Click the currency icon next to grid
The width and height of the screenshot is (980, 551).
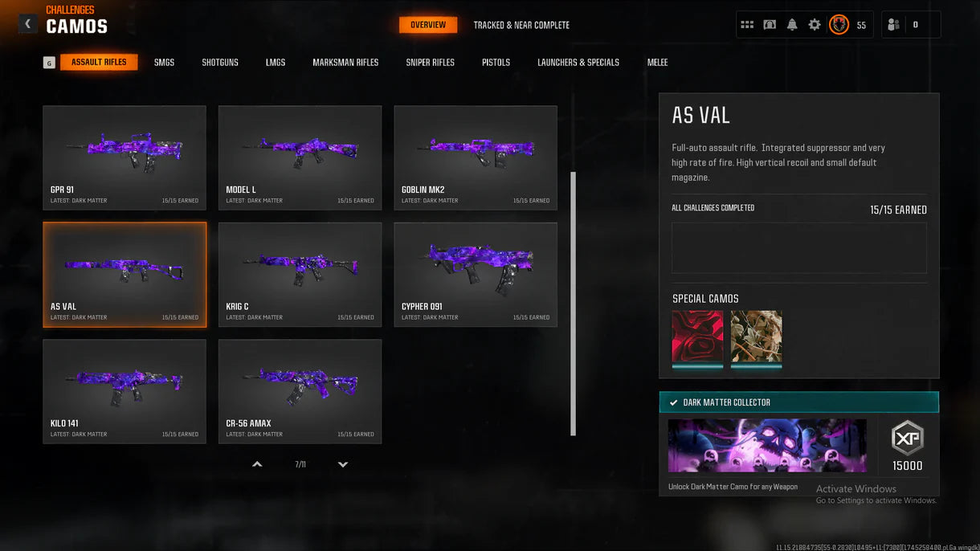(x=770, y=25)
